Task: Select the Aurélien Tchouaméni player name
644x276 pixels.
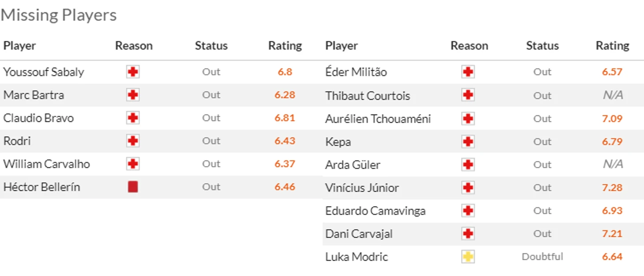Action: tap(378, 119)
